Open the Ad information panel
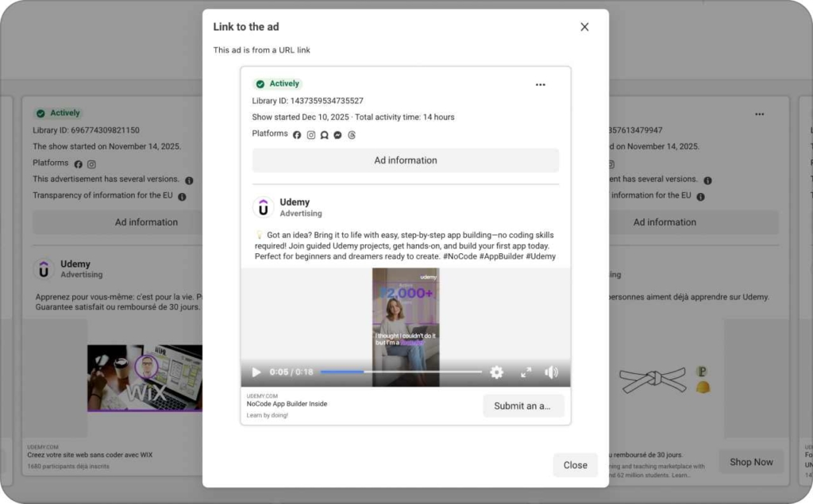This screenshot has height=504, width=813. coord(406,160)
